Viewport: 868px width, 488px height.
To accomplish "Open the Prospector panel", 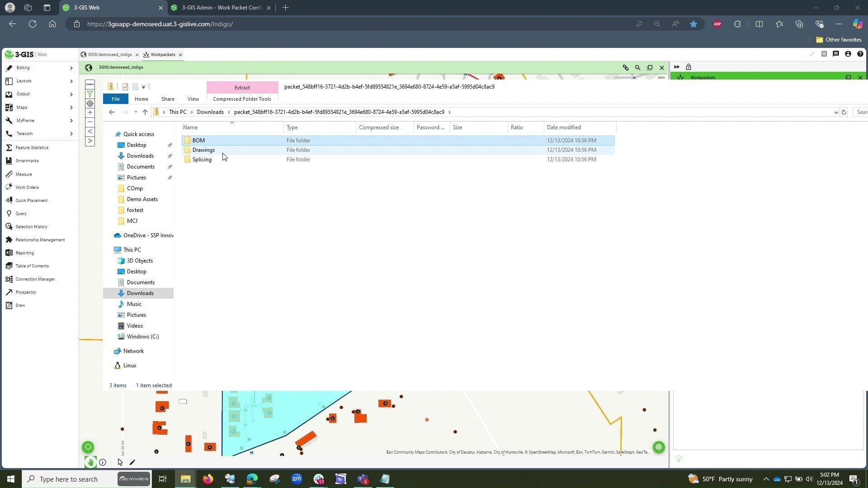I will point(26,292).
